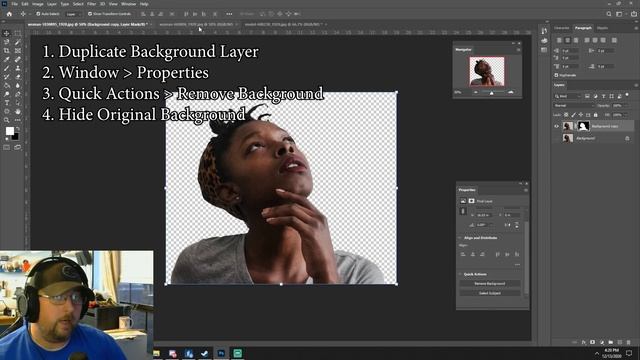Viewport: 640px width, 360px height.
Task: Click the foreground color swatch
Action: pyautogui.click(x=9, y=131)
